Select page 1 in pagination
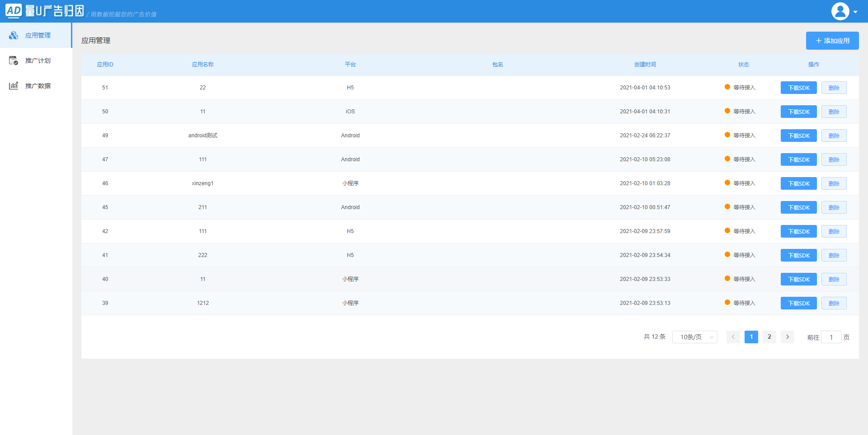This screenshot has width=868, height=435. coord(751,337)
